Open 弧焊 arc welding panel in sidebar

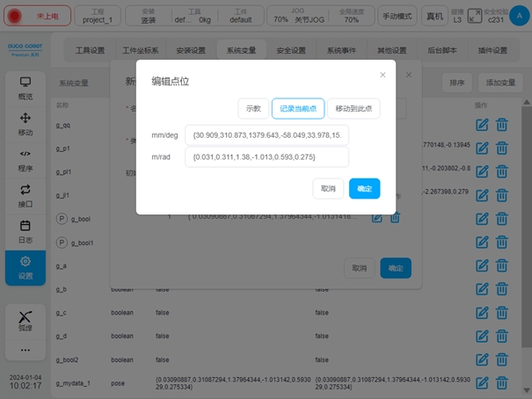tap(26, 321)
